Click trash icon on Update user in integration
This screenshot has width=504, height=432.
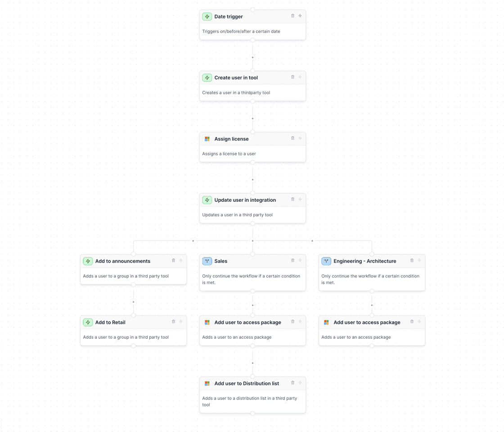click(x=292, y=199)
